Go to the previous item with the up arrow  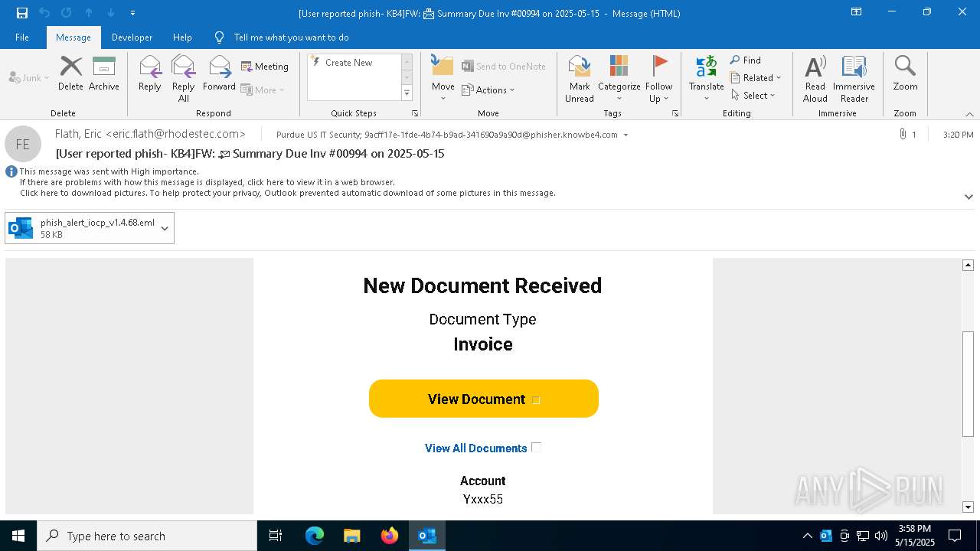89,13
